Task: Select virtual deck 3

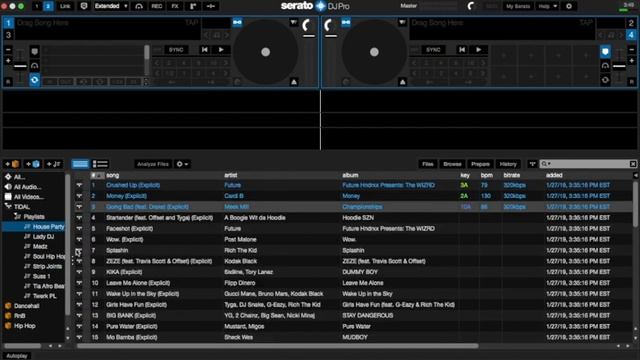Action: click(8, 35)
